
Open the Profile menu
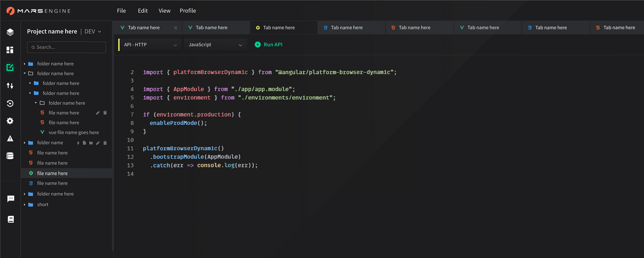coord(188,11)
